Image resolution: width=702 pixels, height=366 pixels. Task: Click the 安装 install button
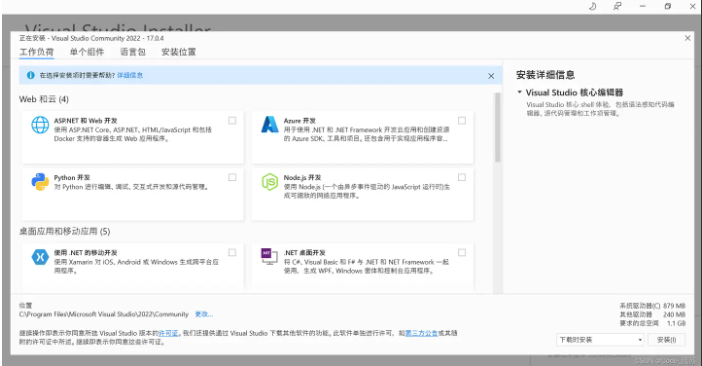pyautogui.click(x=666, y=340)
